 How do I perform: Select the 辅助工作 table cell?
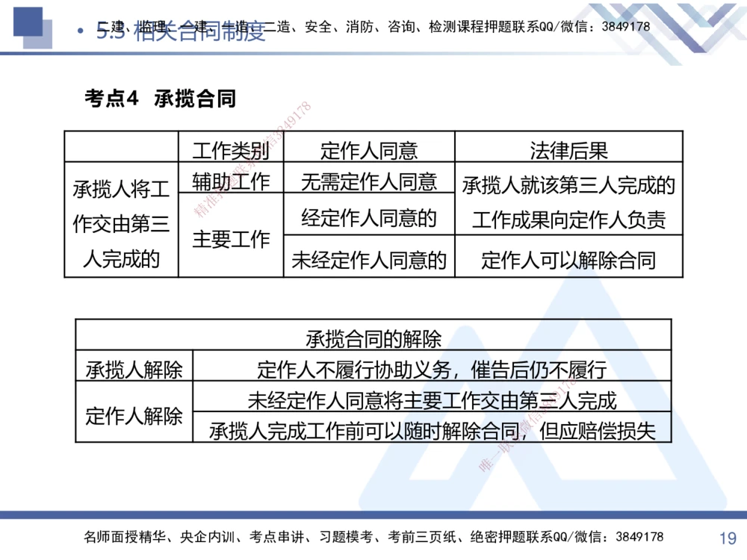232,181
